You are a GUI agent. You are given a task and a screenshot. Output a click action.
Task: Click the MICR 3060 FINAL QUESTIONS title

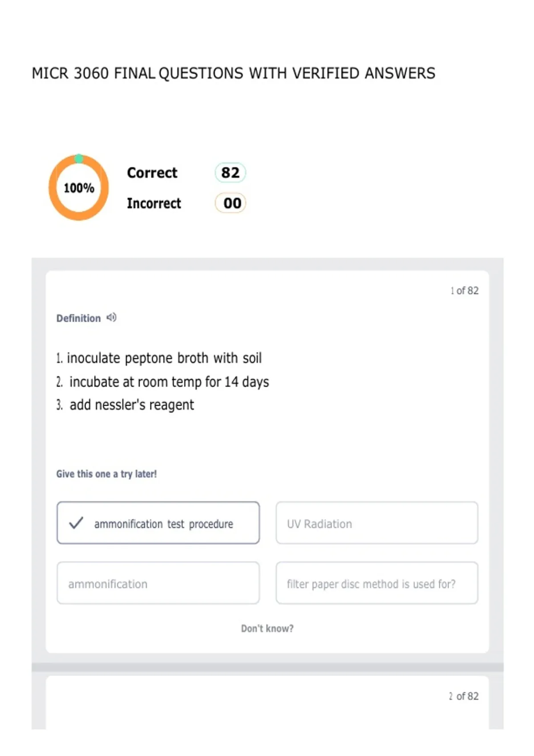[x=234, y=73]
